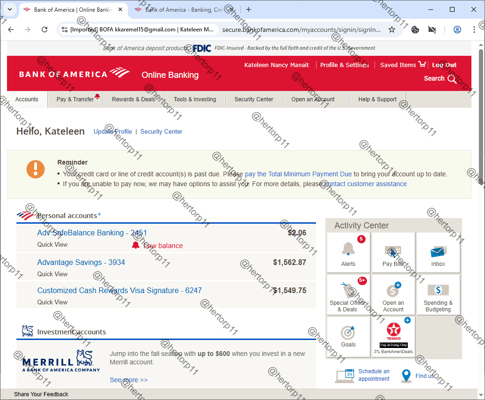Reload the page with refresh icon

(x=44, y=30)
